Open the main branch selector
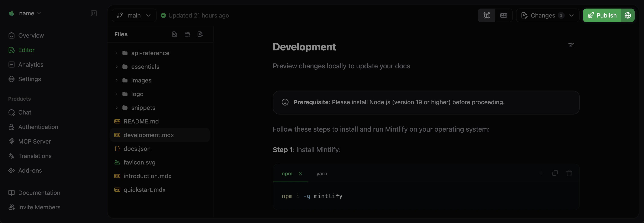This screenshot has width=644, height=223. point(134,15)
